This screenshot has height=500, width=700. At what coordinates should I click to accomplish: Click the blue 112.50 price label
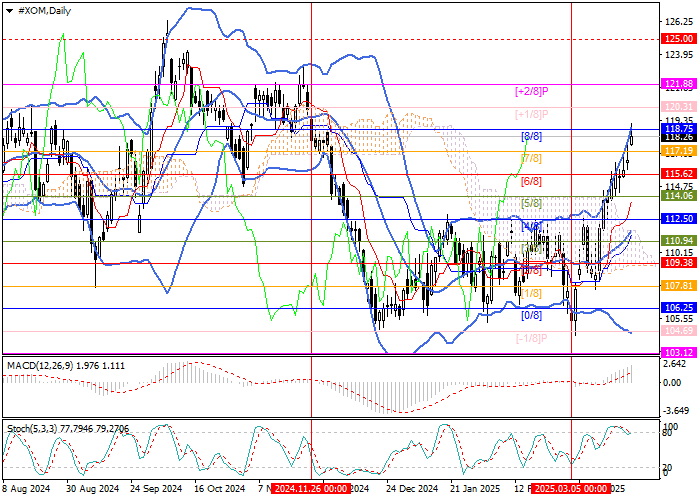679,218
